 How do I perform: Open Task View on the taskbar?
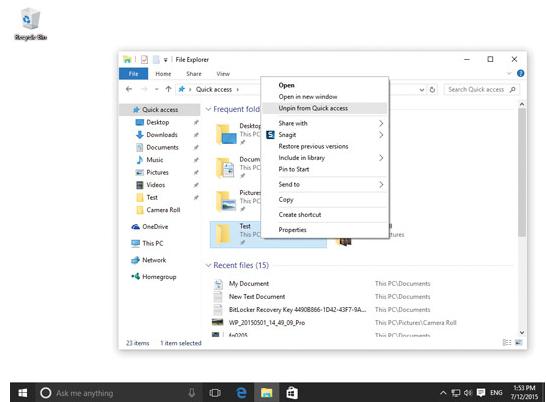click(215, 393)
